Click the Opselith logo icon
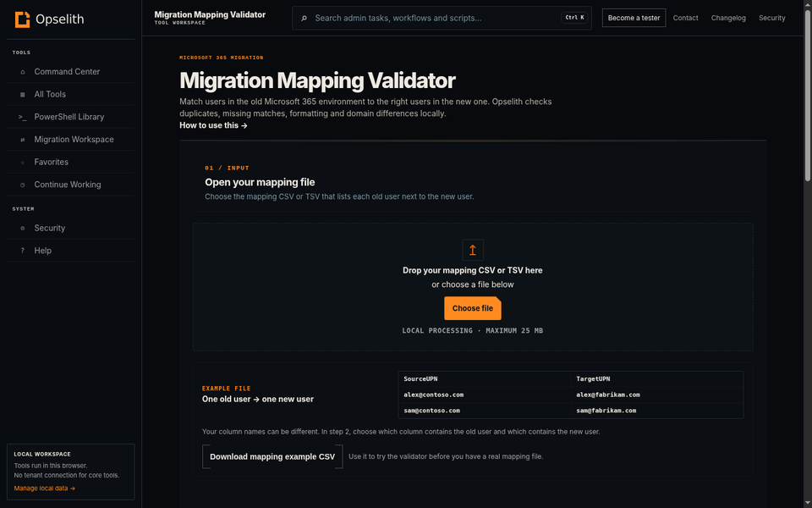812x508 pixels. coord(22,19)
